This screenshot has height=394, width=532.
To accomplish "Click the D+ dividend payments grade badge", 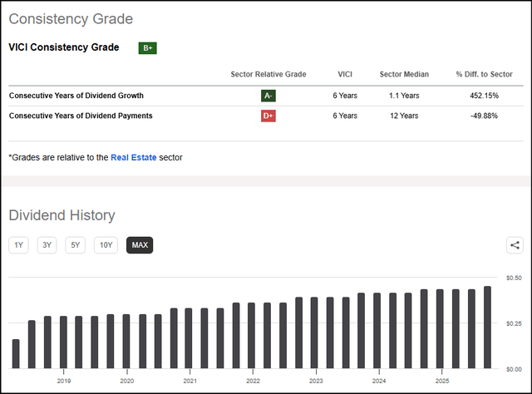I will coord(268,116).
